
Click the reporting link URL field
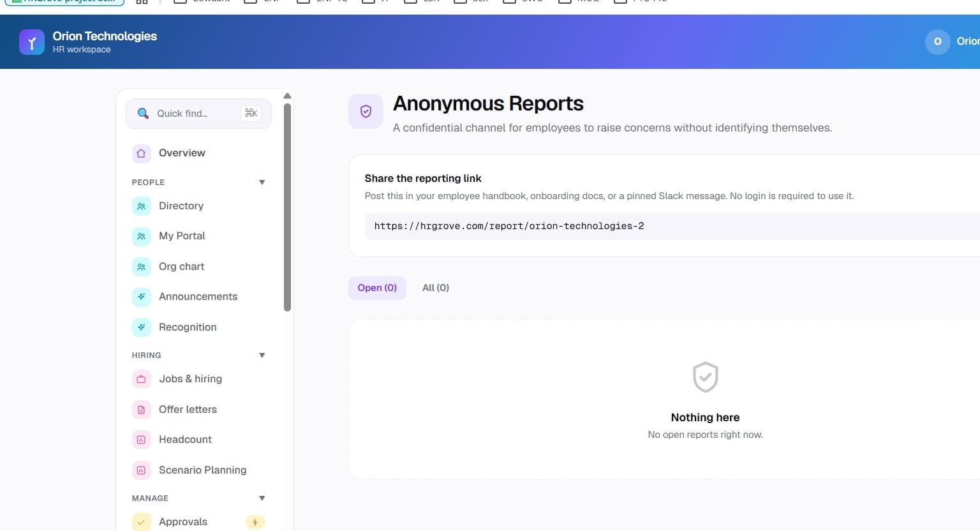[x=672, y=227]
